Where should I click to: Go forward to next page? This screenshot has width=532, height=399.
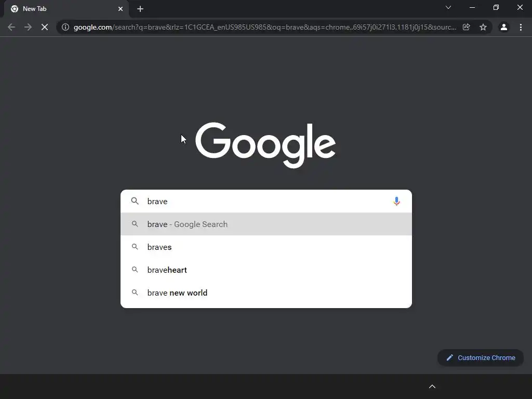coord(28,27)
